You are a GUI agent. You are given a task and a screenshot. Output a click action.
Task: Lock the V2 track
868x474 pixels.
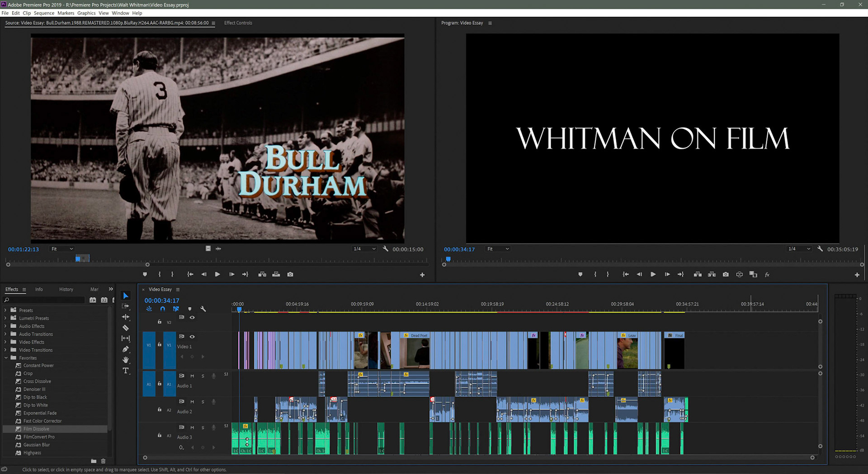tap(159, 322)
